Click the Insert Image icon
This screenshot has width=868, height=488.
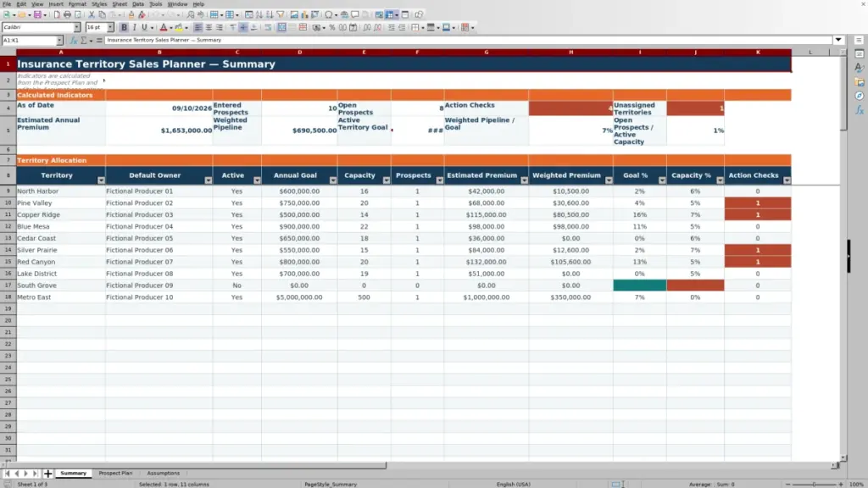coord(294,15)
